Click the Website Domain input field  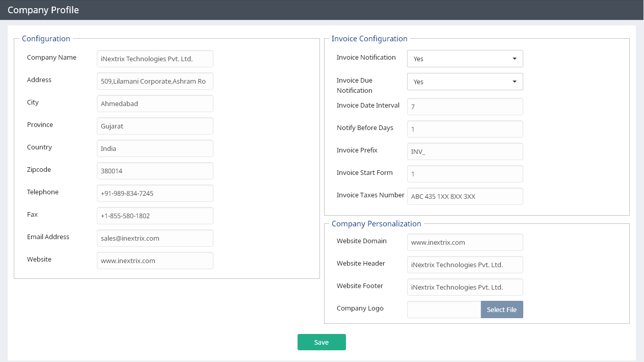465,242
